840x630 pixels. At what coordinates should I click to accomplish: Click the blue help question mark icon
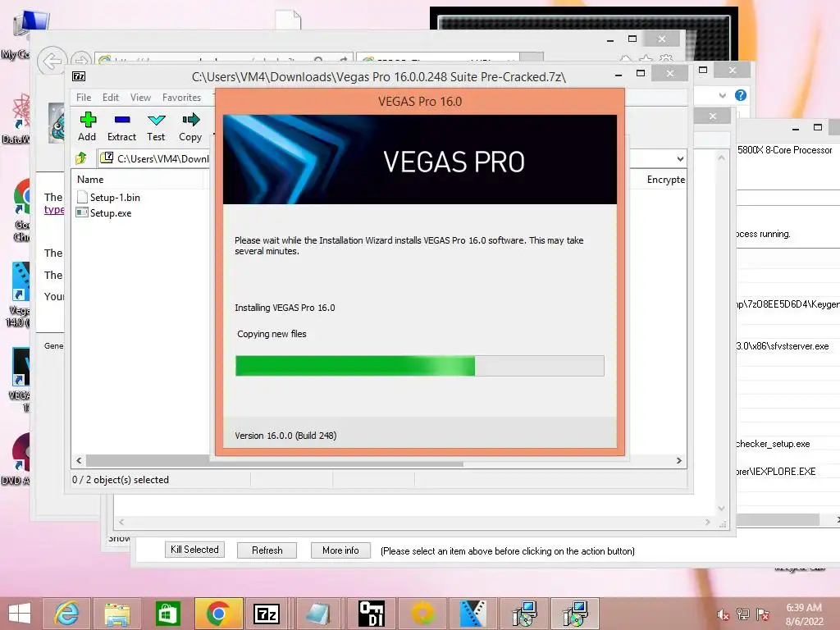741,95
